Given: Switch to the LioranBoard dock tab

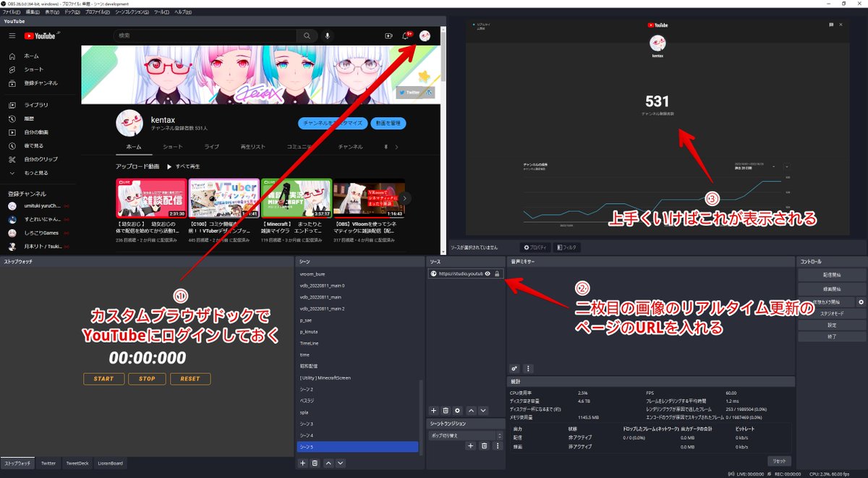Looking at the screenshot, I should [110, 463].
